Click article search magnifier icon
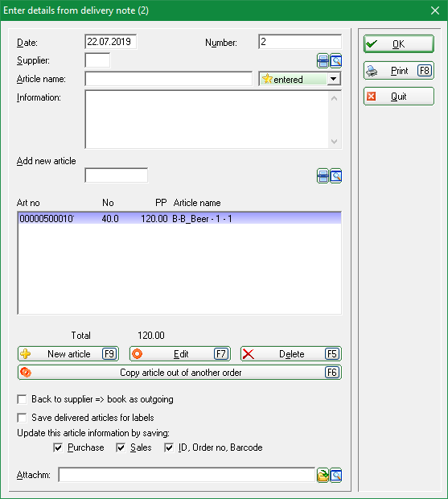The height and width of the screenshot is (499, 448). click(x=335, y=176)
